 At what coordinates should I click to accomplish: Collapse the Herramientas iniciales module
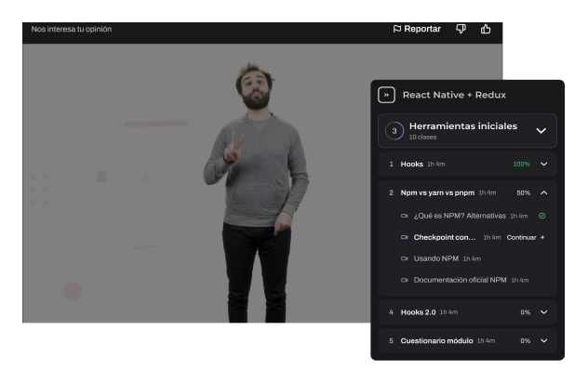click(541, 131)
